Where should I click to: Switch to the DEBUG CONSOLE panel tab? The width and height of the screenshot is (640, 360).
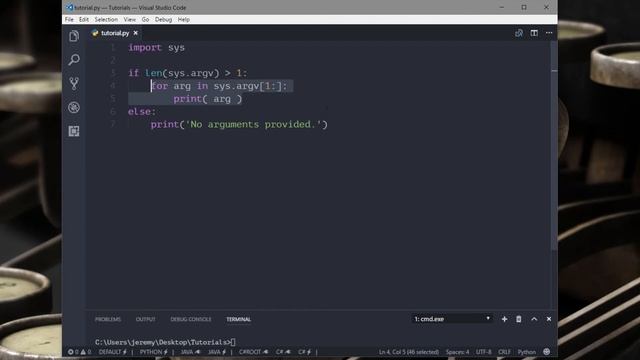click(191, 319)
